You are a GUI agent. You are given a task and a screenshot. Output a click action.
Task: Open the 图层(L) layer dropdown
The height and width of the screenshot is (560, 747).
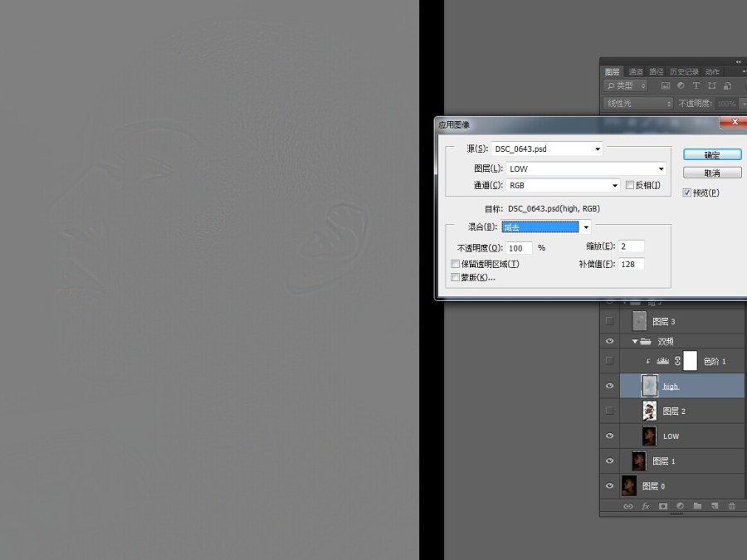point(586,168)
